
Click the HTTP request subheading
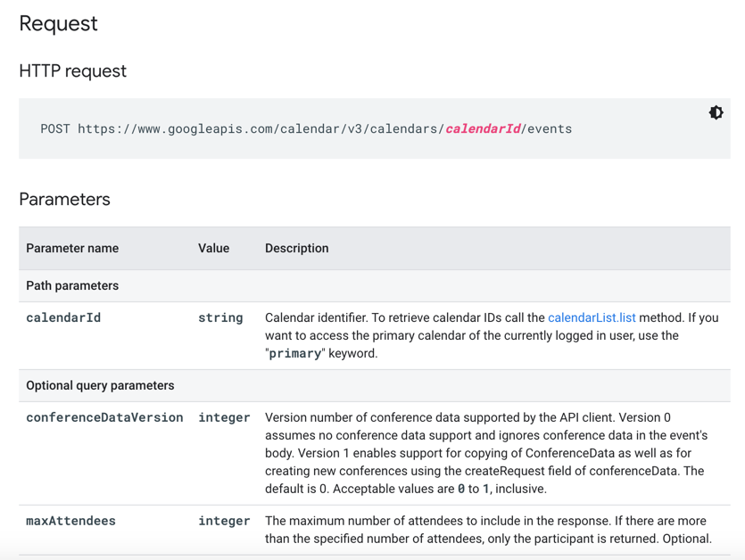tap(72, 71)
